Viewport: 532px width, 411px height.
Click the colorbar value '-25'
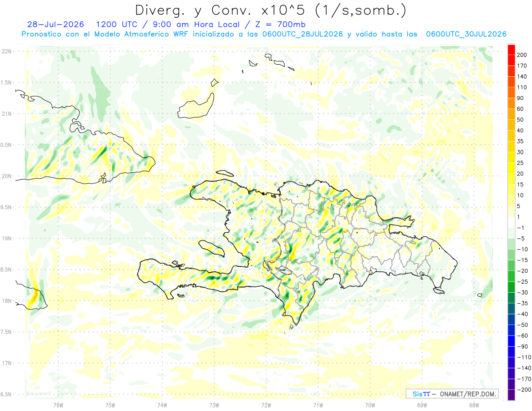[522, 282]
